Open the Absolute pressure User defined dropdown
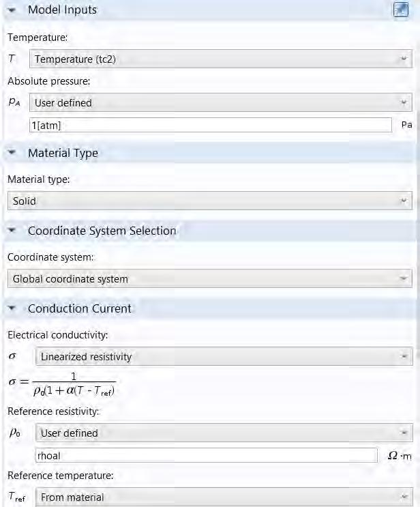The image size is (420, 507). click(221, 103)
